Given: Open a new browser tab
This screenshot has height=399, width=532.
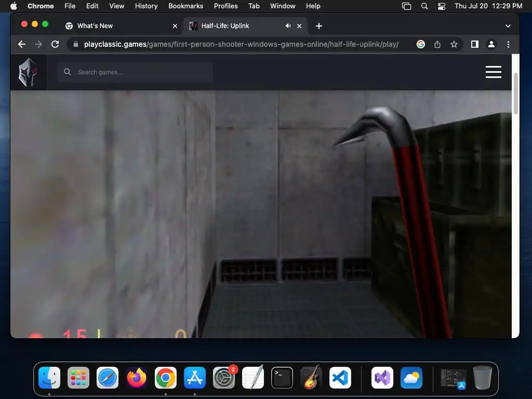Looking at the screenshot, I should pyautogui.click(x=318, y=26).
